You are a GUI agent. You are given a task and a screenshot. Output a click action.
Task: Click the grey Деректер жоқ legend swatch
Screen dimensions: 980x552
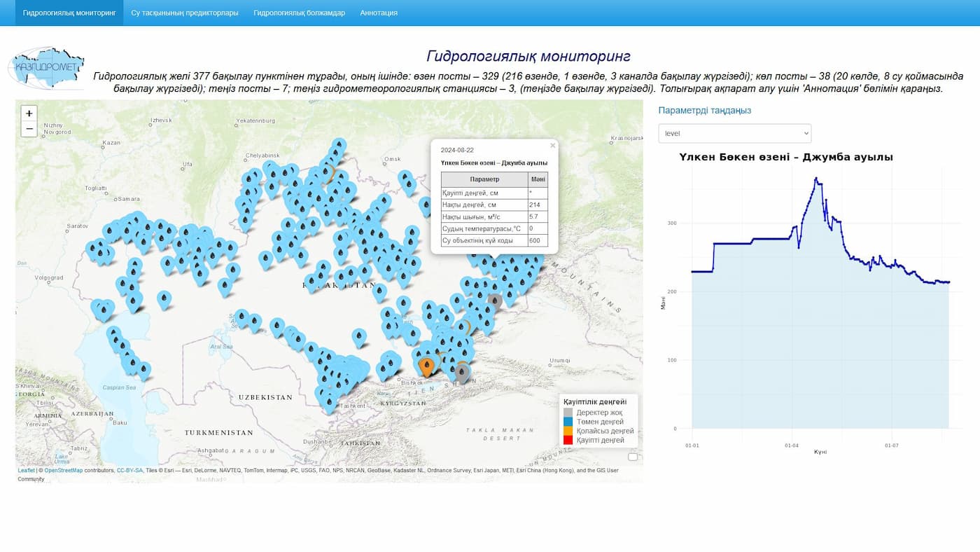pos(568,413)
